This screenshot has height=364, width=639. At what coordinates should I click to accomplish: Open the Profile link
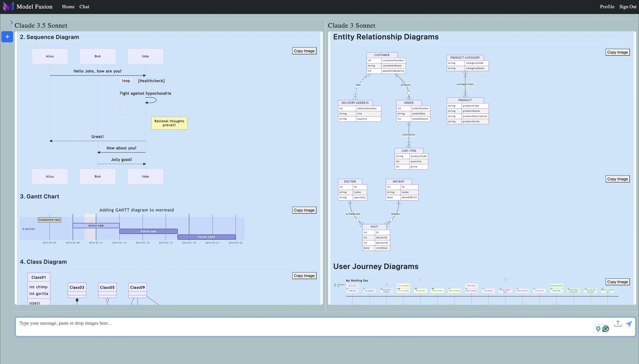click(607, 7)
